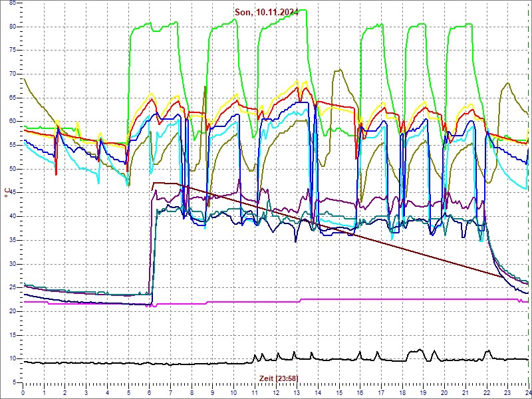
Task: Click hour 17 on the time axis
Action: pyautogui.click(x=381, y=392)
